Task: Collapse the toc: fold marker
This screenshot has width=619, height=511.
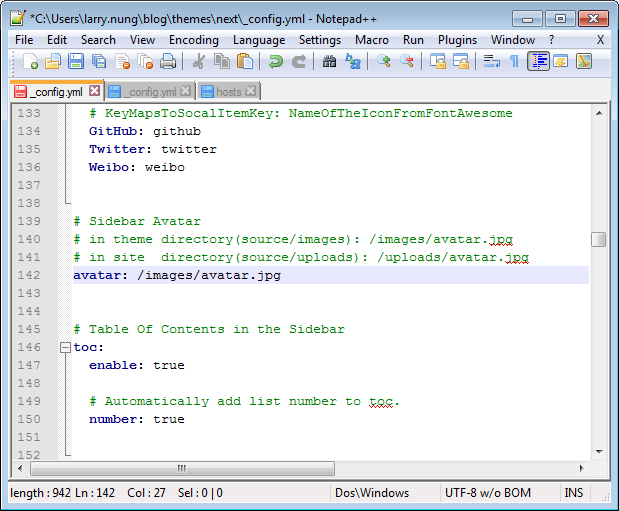Action: (x=65, y=348)
